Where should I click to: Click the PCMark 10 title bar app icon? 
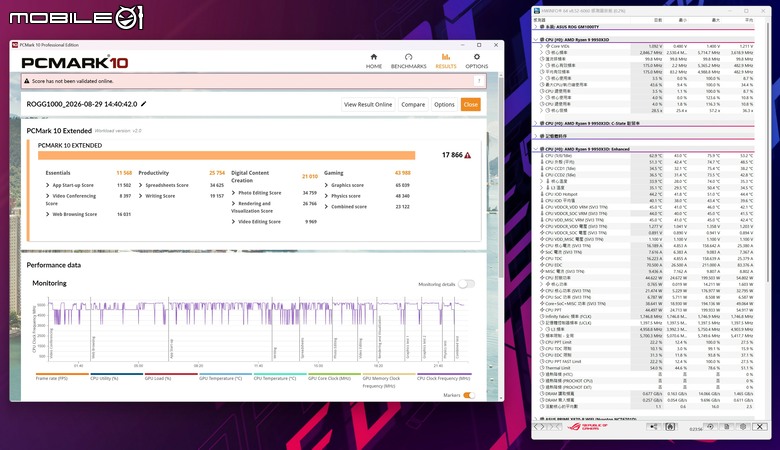pos(15,45)
